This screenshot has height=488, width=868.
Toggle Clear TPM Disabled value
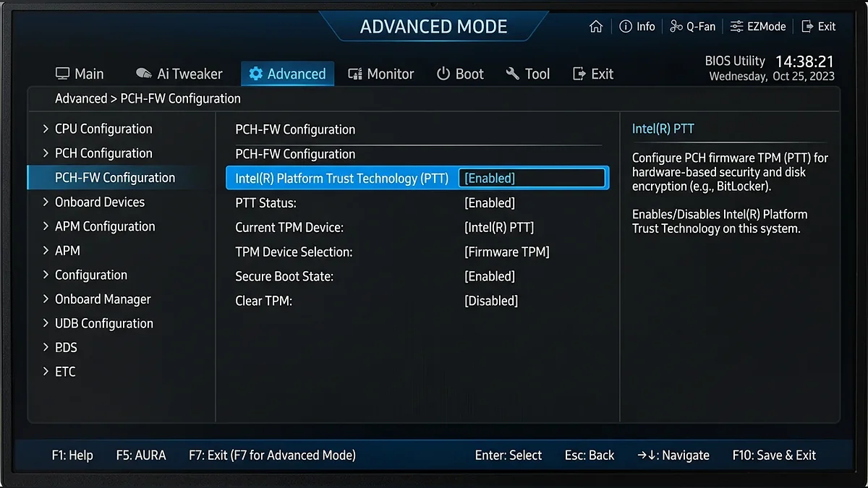tap(491, 301)
